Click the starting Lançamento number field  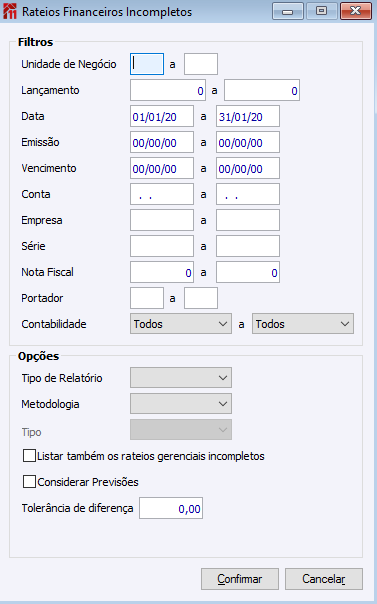pyautogui.click(x=168, y=90)
